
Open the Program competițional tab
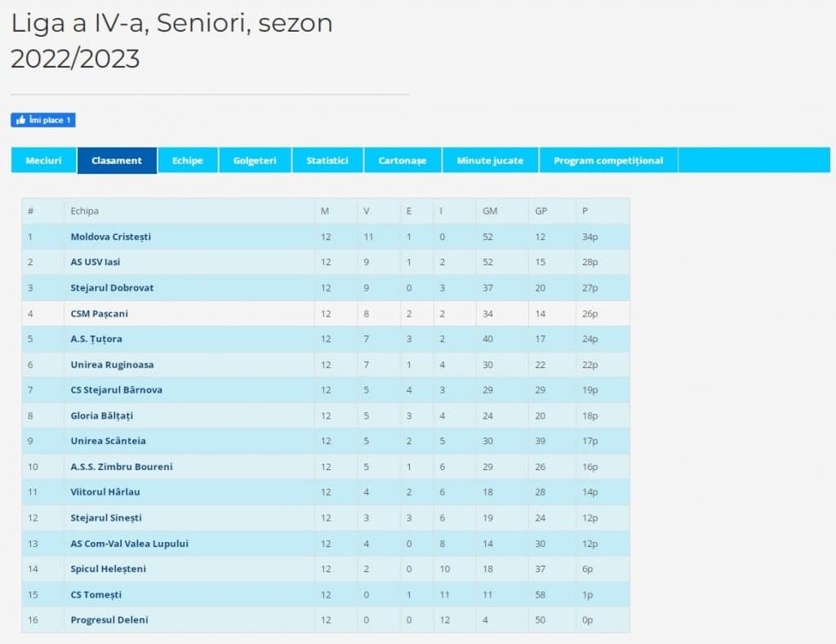pos(608,161)
